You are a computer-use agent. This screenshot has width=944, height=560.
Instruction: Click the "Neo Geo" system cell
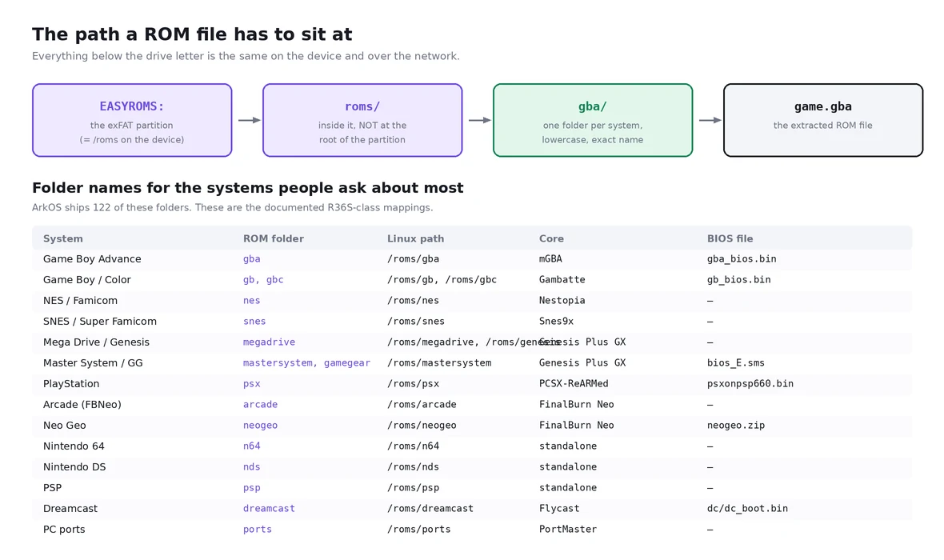coord(65,426)
